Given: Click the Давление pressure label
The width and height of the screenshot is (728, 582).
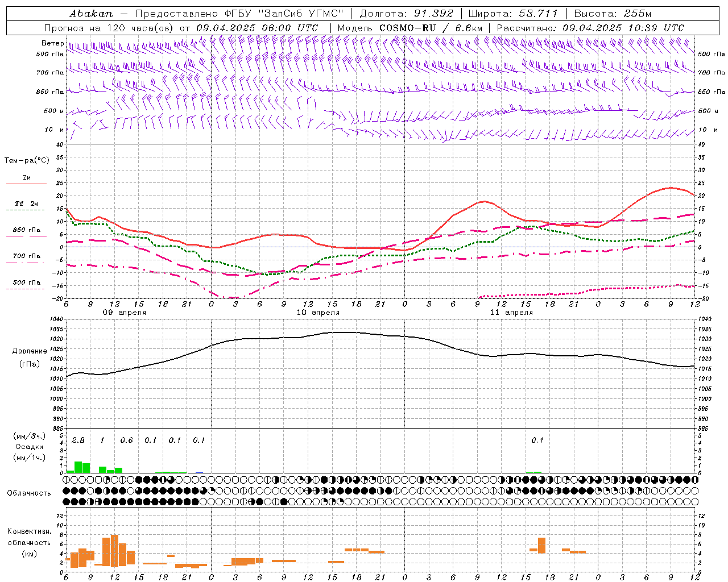Looking at the screenshot, I should [30, 351].
